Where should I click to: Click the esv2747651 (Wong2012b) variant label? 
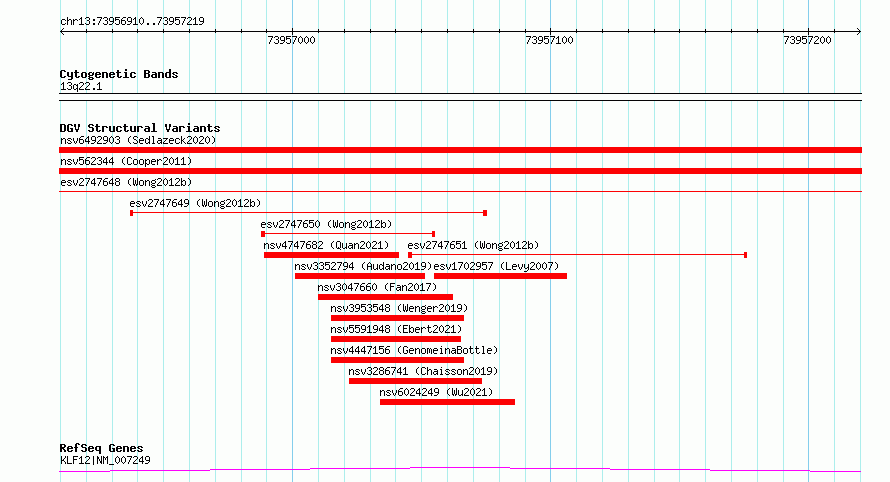(473, 245)
